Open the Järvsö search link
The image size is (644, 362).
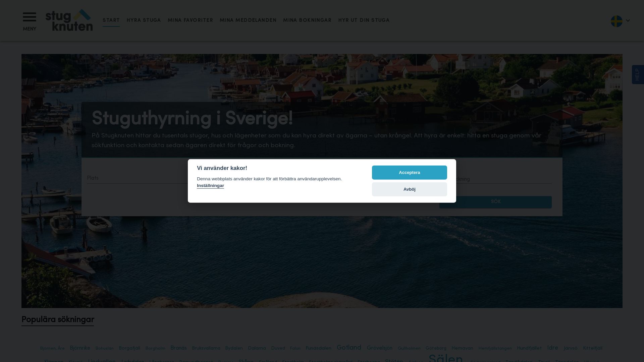571,348
